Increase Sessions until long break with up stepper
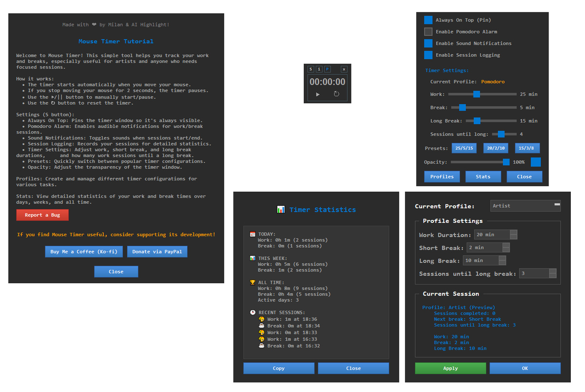 point(552,271)
